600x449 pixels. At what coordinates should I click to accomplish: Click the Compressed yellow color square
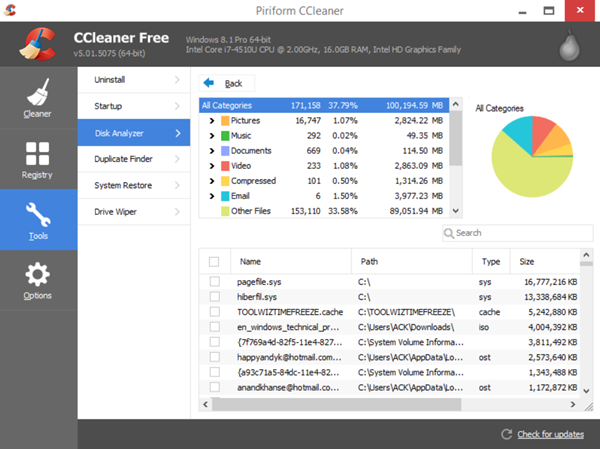225,181
